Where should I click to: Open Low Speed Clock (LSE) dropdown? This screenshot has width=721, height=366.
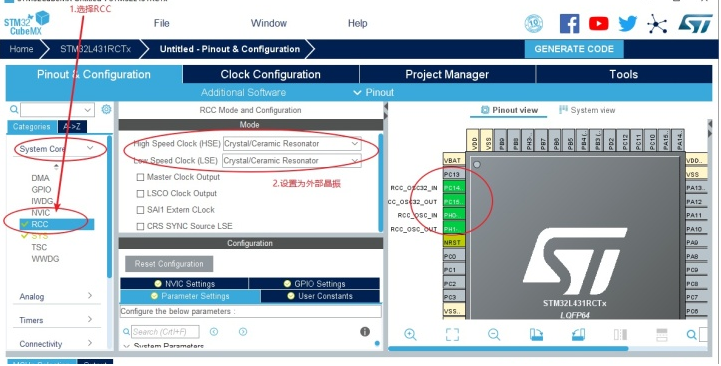292,160
